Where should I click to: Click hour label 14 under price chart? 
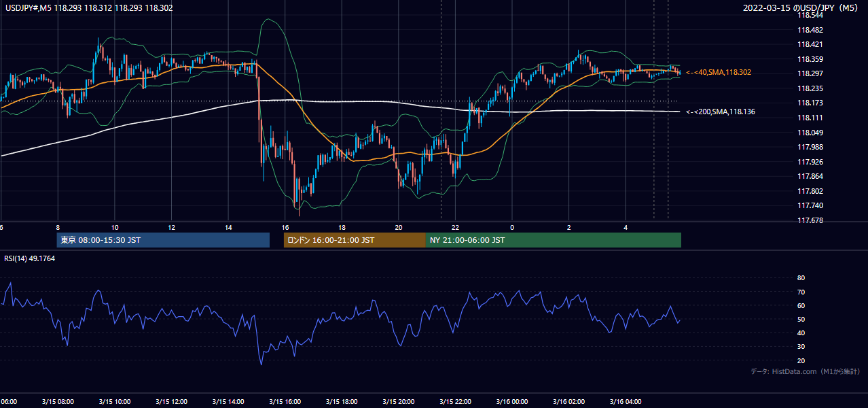(x=228, y=228)
